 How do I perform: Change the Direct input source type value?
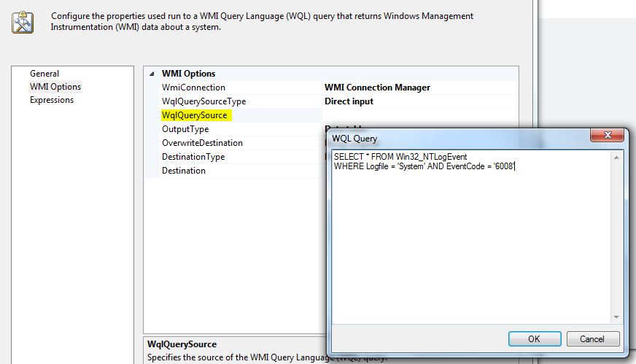(x=349, y=101)
